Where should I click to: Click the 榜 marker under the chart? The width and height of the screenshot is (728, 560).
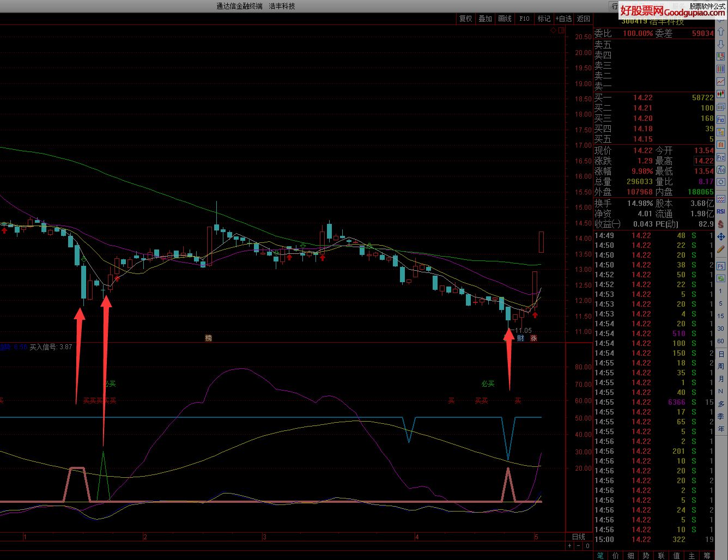[x=208, y=338]
